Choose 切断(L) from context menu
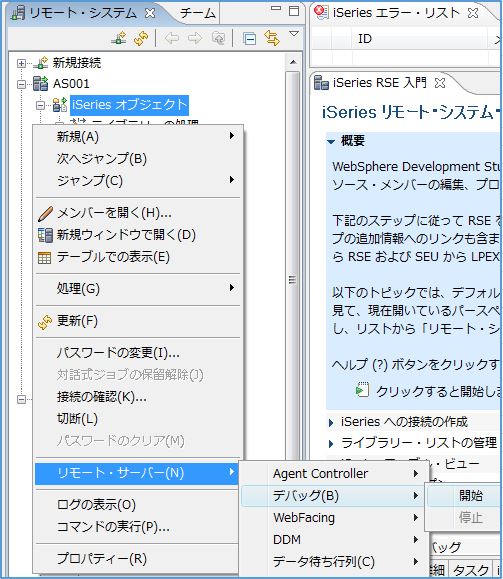Screen dimensions: 503x579 coord(138,418)
